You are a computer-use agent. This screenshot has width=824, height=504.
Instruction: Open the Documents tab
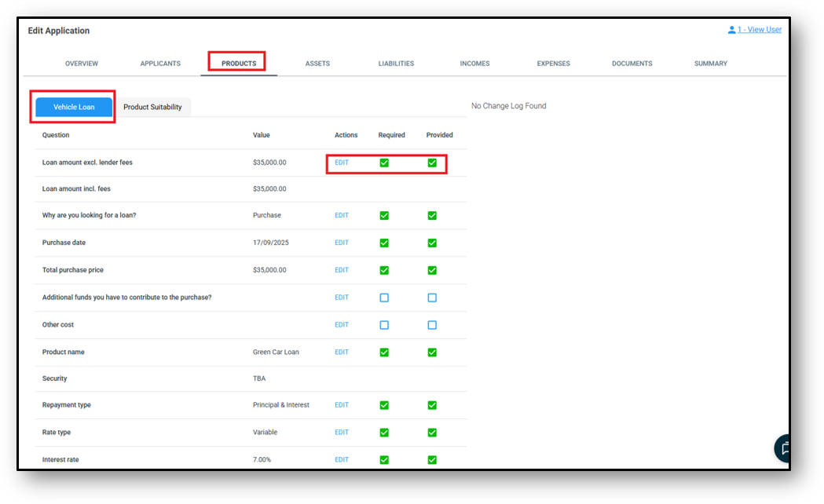point(632,64)
